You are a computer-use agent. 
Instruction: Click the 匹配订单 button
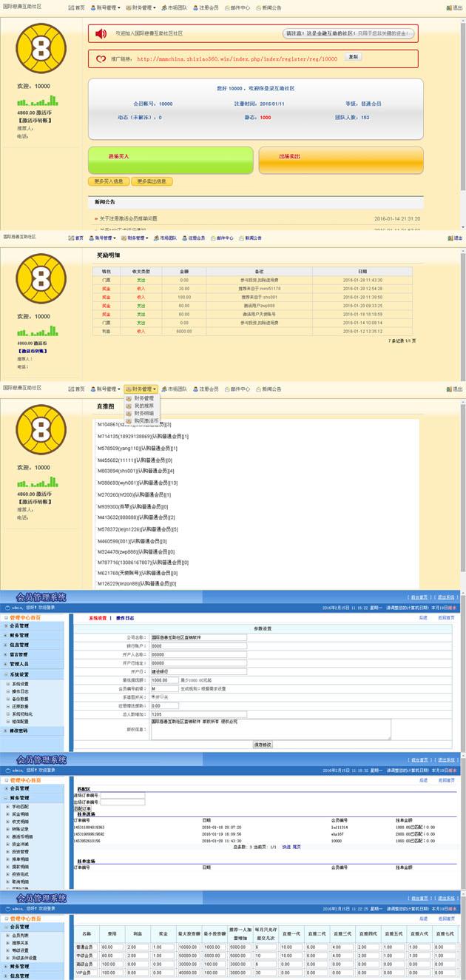click(x=81, y=808)
